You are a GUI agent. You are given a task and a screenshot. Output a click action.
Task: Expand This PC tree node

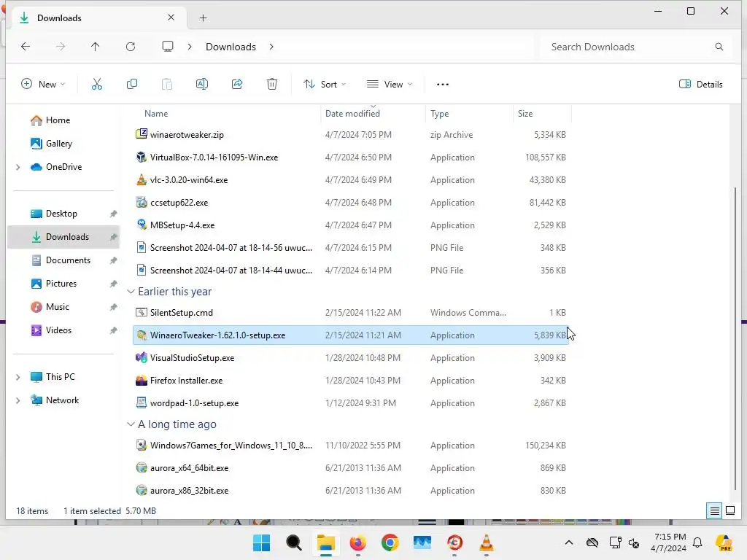[x=18, y=377]
